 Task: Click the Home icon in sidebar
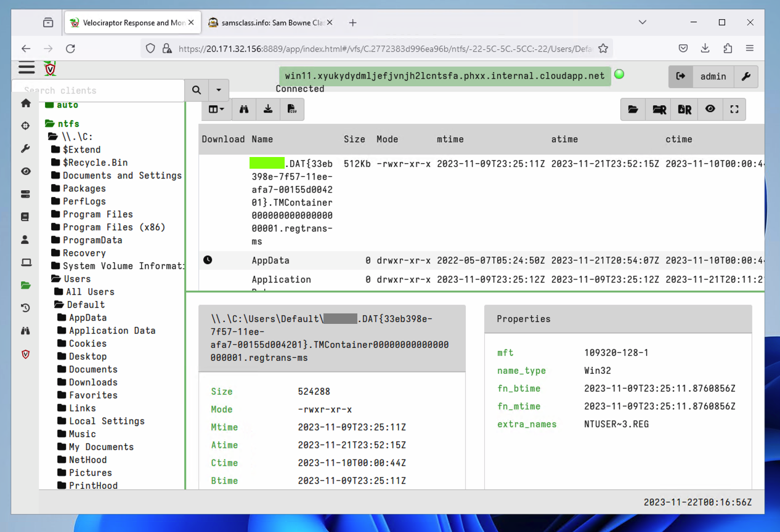coord(25,103)
